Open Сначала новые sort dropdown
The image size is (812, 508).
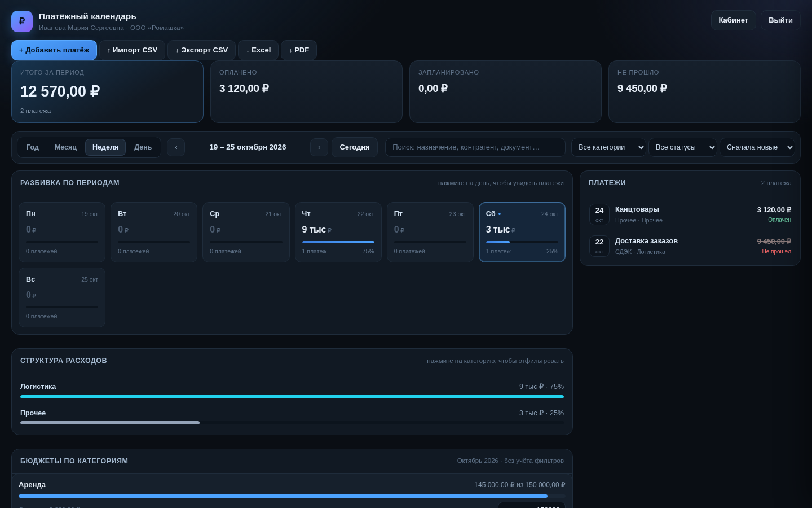click(757, 147)
